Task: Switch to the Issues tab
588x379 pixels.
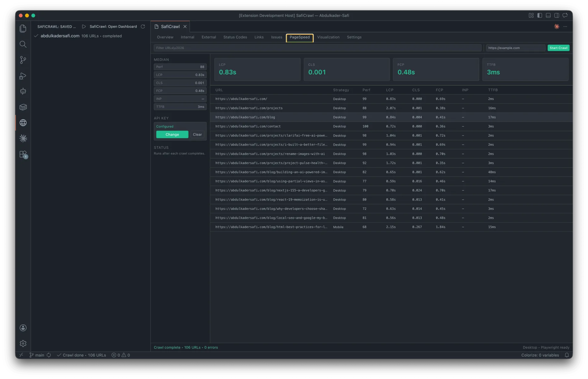Action: click(277, 37)
